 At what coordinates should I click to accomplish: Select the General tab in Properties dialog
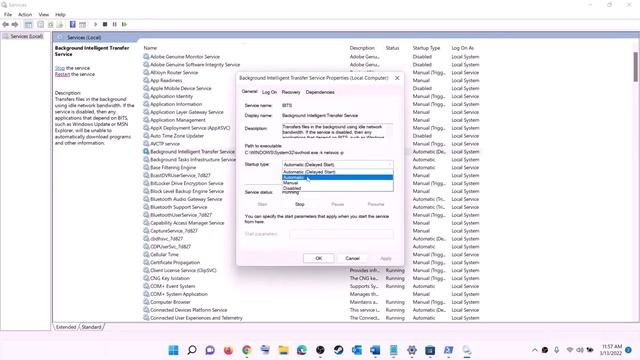249,91
